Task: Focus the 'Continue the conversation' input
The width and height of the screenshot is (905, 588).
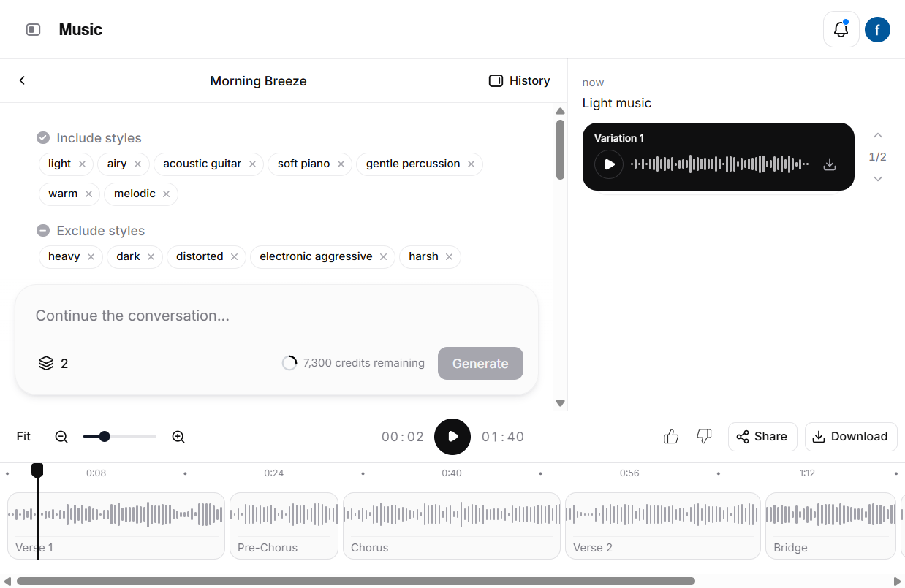Action: 276,316
